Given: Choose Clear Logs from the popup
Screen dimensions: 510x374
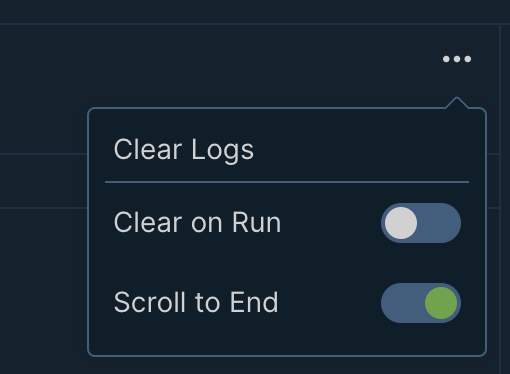Looking at the screenshot, I should [184, 150].
